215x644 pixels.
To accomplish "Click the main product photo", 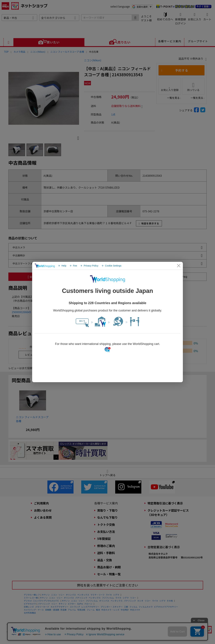I will [44, 98].
